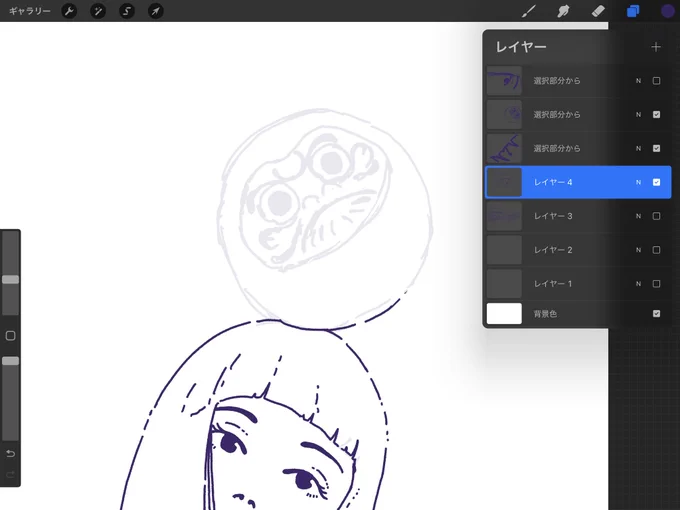Open blend mode N of top 選択部分から layer

638,81
